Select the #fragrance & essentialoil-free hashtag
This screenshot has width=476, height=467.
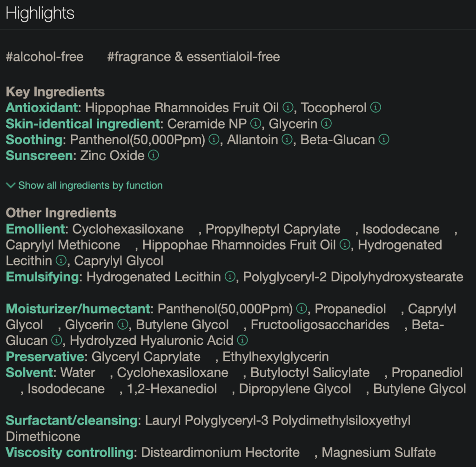pos(194,57)
